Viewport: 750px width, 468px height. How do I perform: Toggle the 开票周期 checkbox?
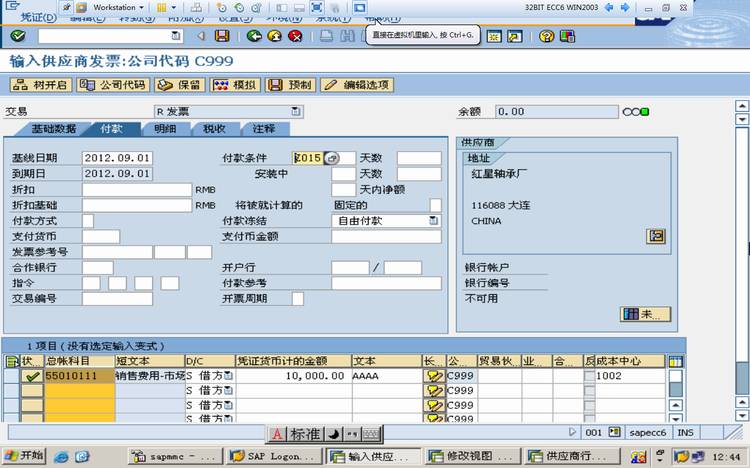click(298, 299)
